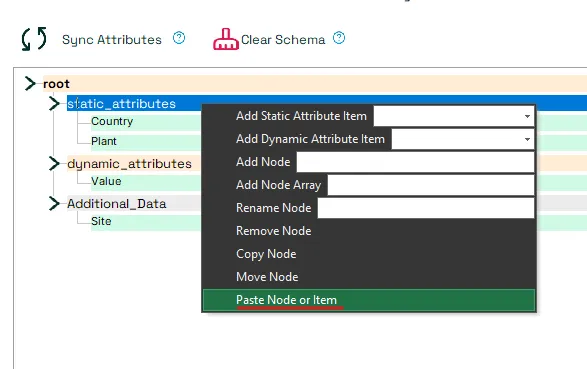This screenshot has height=369, width=587.
Task: Select the root tree item
Action: click(x=56, y=84)
